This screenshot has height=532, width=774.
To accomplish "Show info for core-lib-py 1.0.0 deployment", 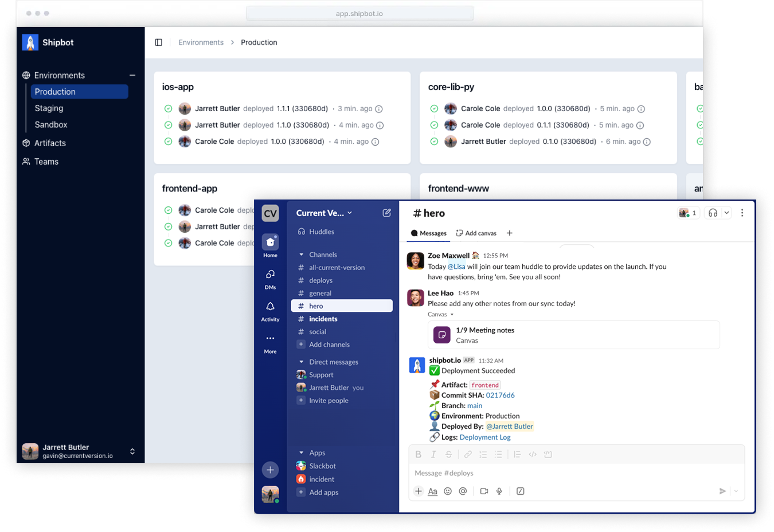I will click(642, 109).
